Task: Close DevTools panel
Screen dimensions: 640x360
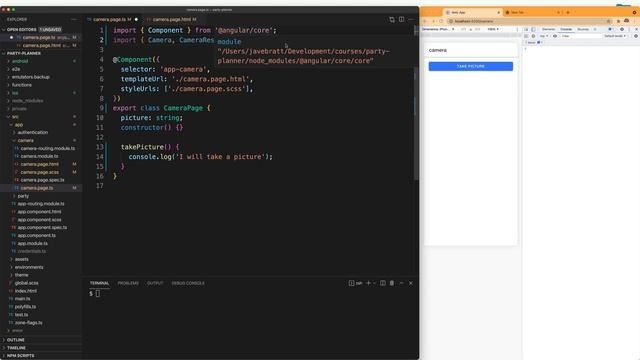Action: pos(636,29)
